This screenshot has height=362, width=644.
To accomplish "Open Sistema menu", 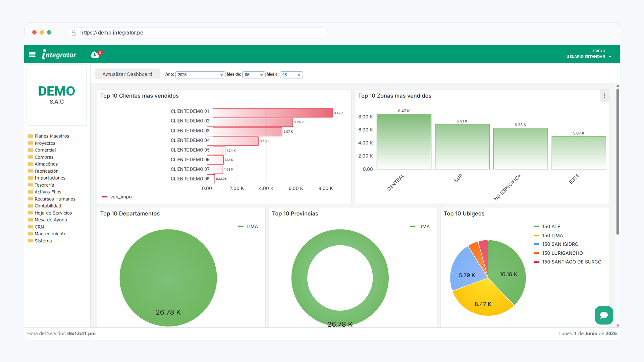I will 43,241.
